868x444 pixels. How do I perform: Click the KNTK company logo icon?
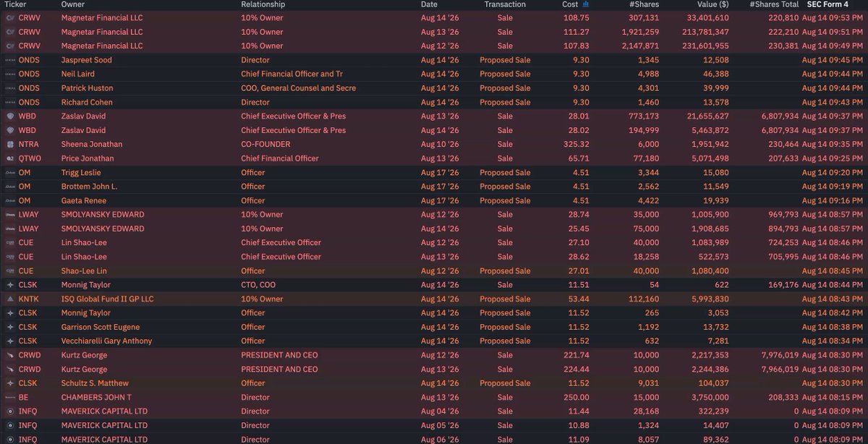click(10, 299)
